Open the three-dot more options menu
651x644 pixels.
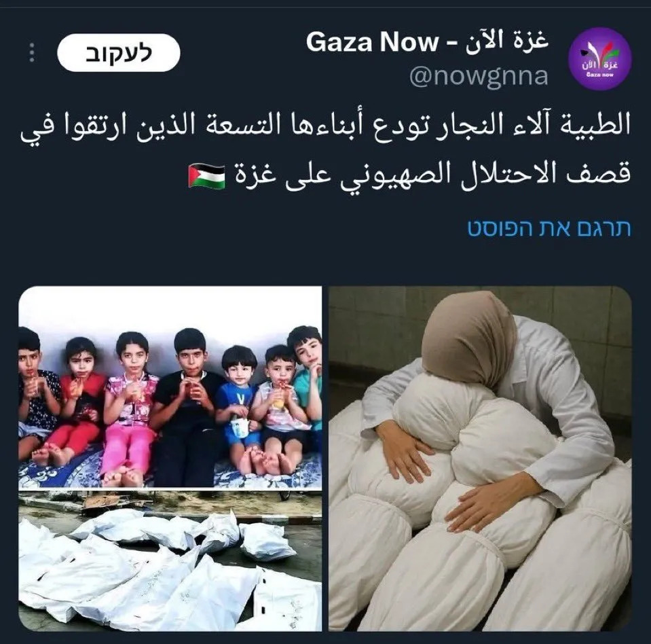pyautogui.click(x=31, y=53)
